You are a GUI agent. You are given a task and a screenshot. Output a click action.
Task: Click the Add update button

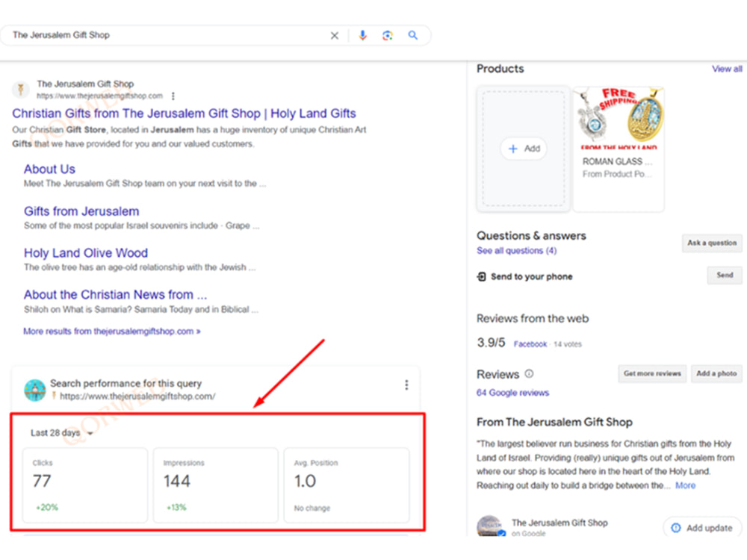(x=702, y=528)
